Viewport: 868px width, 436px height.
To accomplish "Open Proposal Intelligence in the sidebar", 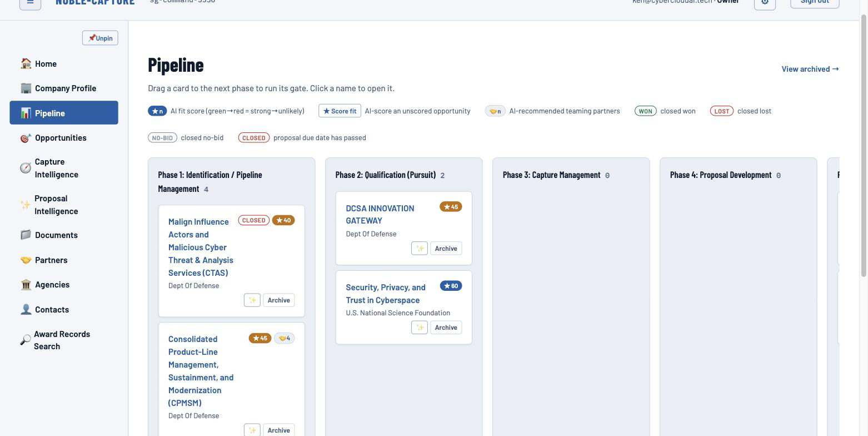I will click(64, 205).
